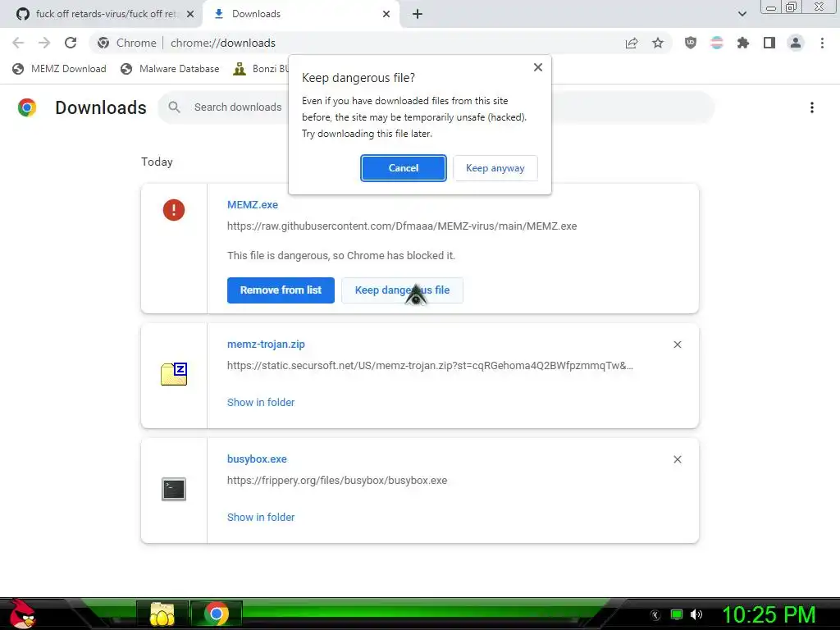The height and width of the screenshot is (630, 840).
Task: Click the search magnifier icon
Action: [174, 107]
